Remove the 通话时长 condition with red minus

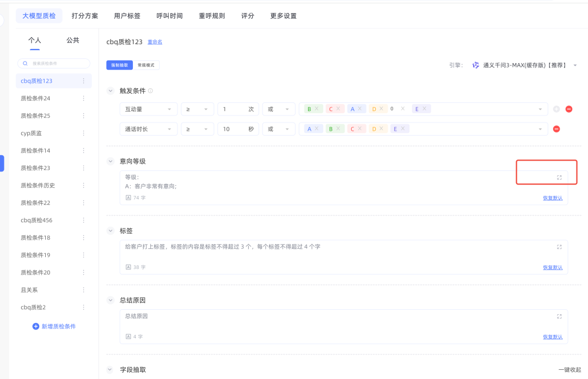pyautogui.click(x=556, y=129)
